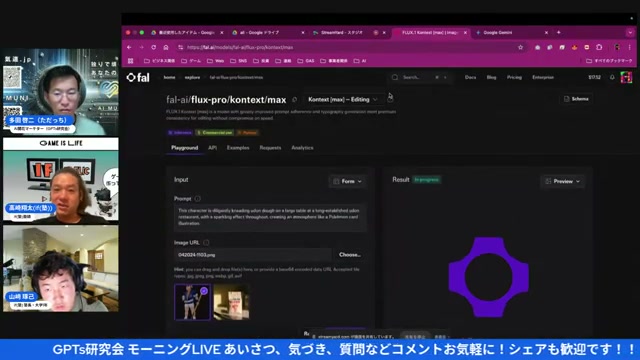This screenshot has width=640, height=360.
Task: Click the explore breadcrumb link
Action: coord(192,77)
